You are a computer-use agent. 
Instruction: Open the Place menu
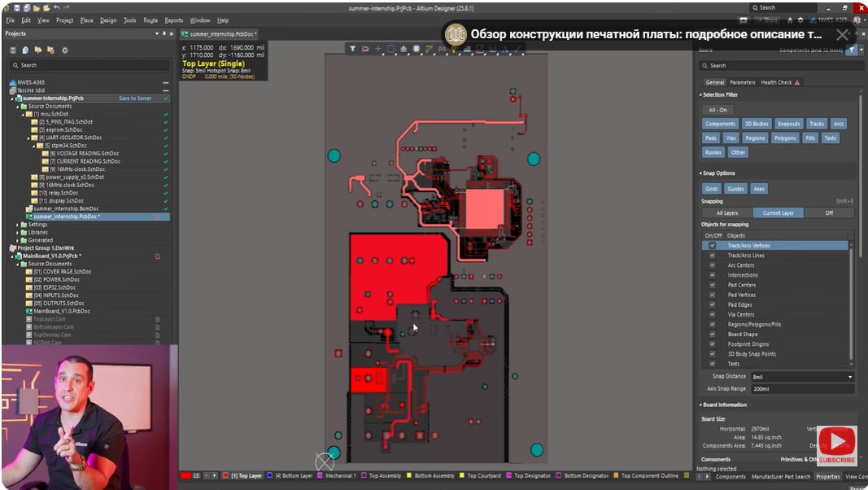(x=86, y=20)
